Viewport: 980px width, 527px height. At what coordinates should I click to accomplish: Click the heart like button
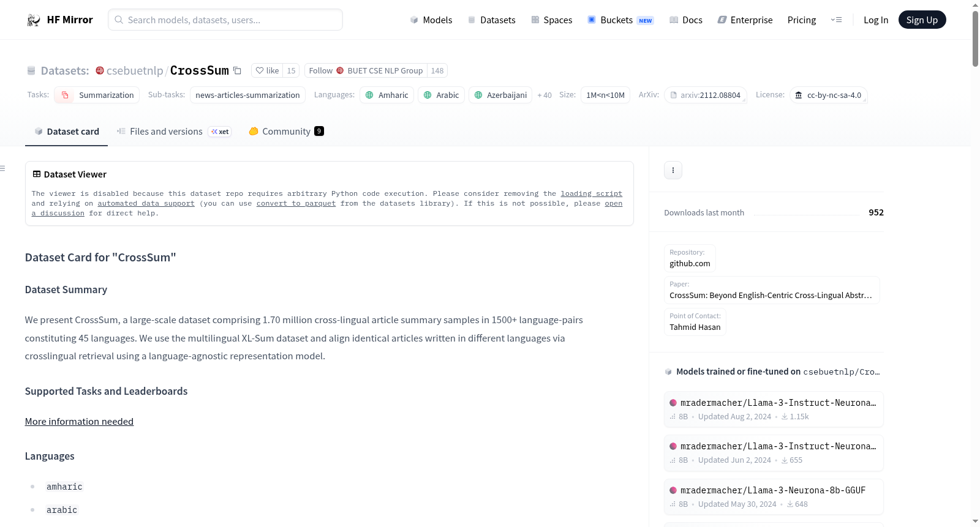pyautogui.click(x=267, y=70)
